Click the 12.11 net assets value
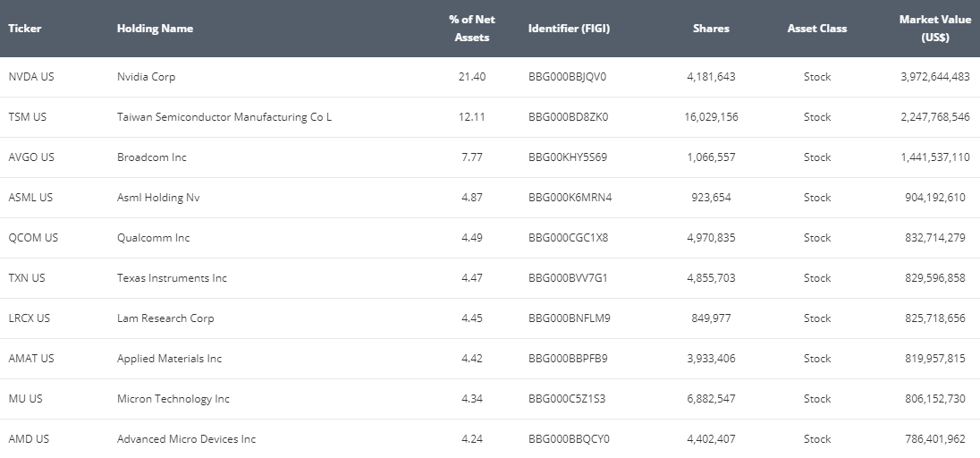The image size is (980, 458). (472, 117)
